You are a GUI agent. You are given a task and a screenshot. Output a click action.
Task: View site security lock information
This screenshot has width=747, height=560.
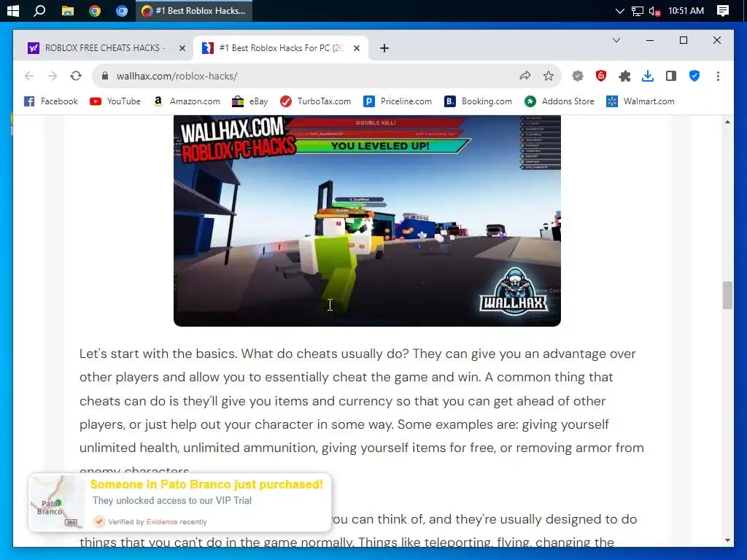tap(105, 76)
